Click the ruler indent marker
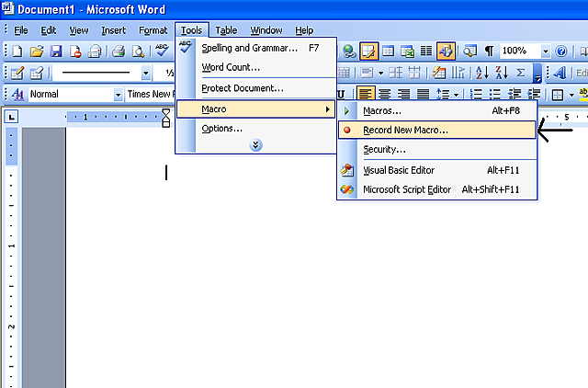 pos(165,118)
